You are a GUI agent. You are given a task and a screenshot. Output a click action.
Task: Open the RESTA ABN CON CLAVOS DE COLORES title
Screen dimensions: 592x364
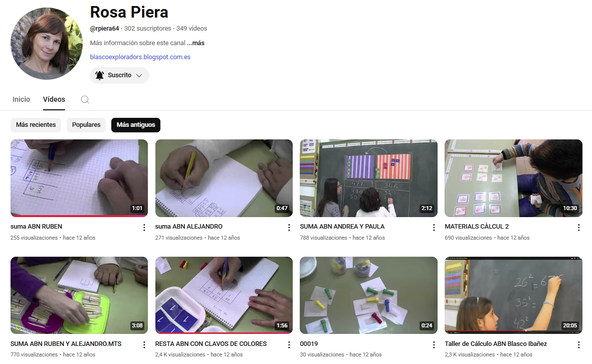[211, 344]
